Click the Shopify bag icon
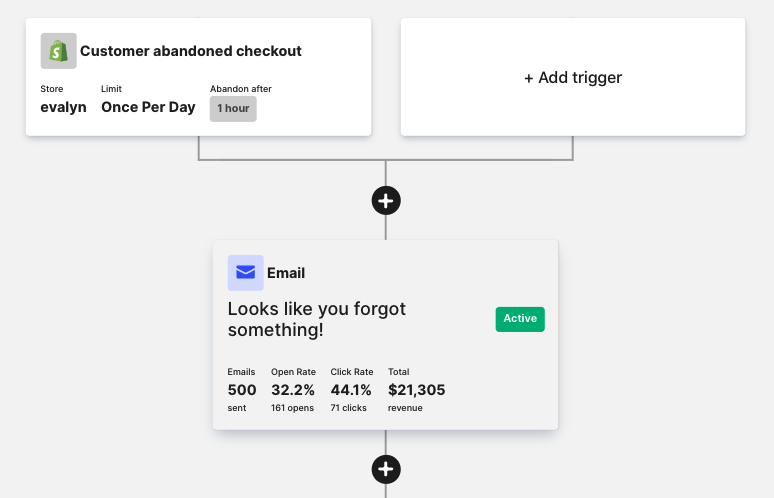This screenshot has height=498, width=774. point(58,51)
